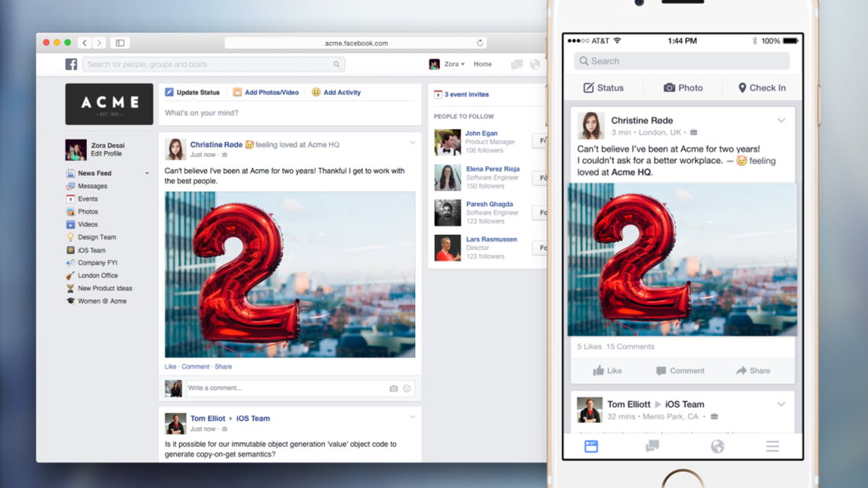Tap the Comment button on phone post
The image size is (868, 488).
[x=680, y=371]
